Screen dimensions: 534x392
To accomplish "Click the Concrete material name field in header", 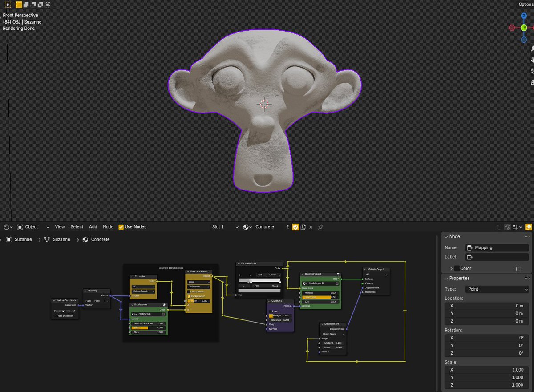I will 268,227.
